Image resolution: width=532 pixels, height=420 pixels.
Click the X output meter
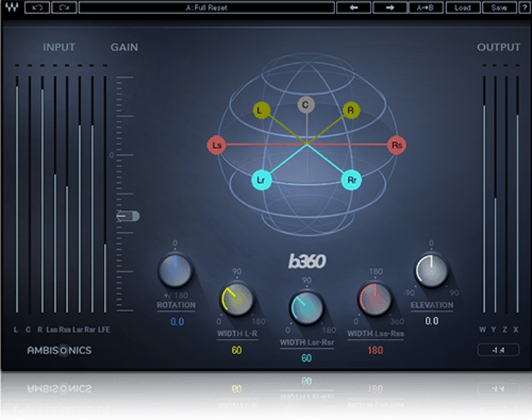coord(517,195)
